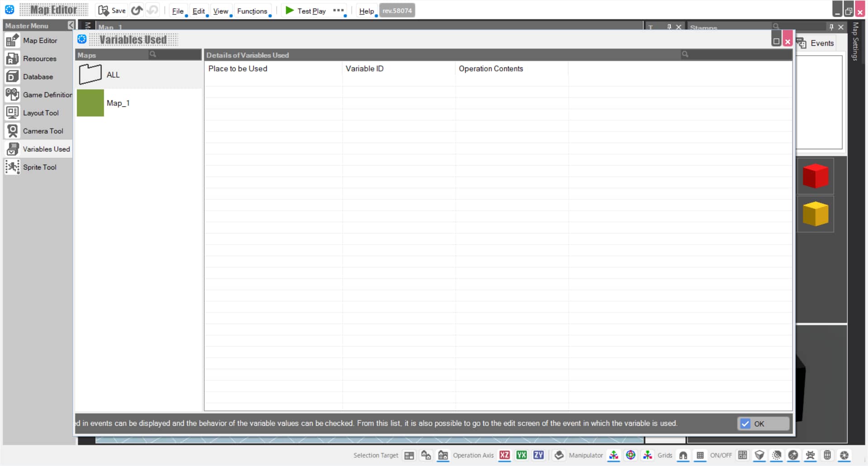Toggle the ON/OFF cube display icon
Image resolution: width=868 pixels, height=466 pixels.
click(759, 456)
